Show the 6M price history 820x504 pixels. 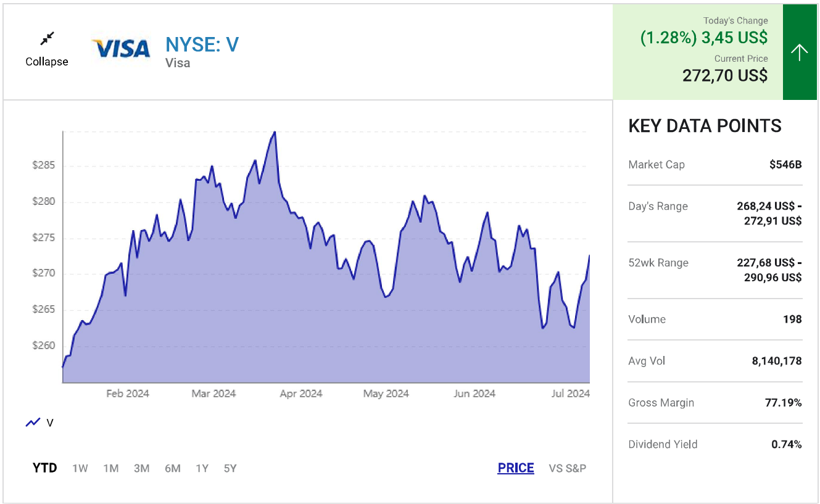click(173, 468)
